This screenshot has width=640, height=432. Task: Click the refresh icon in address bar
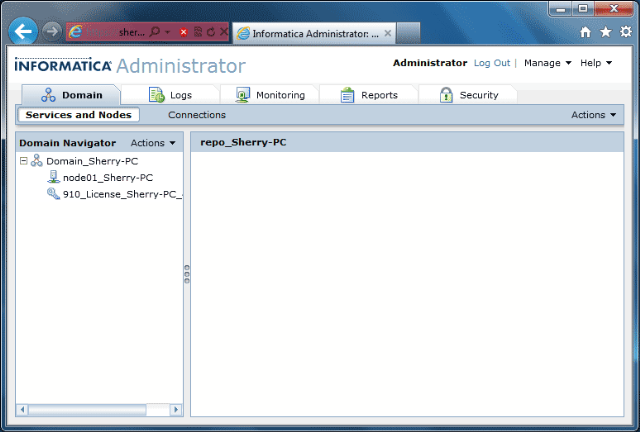pyautogui.click(x=211, y=32)
